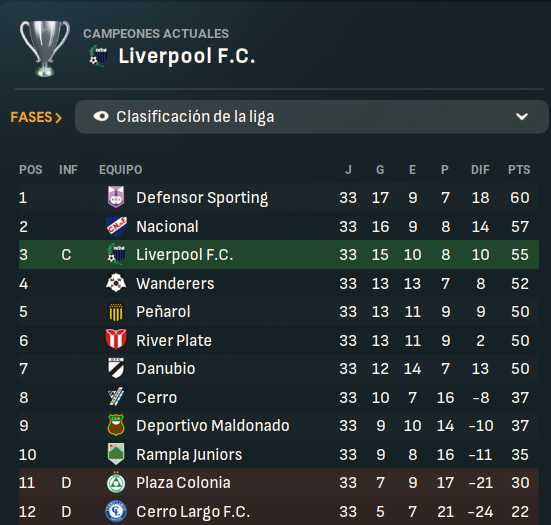Sort table by PTS column header
This screenshot has height=525, width=551.
519,170
